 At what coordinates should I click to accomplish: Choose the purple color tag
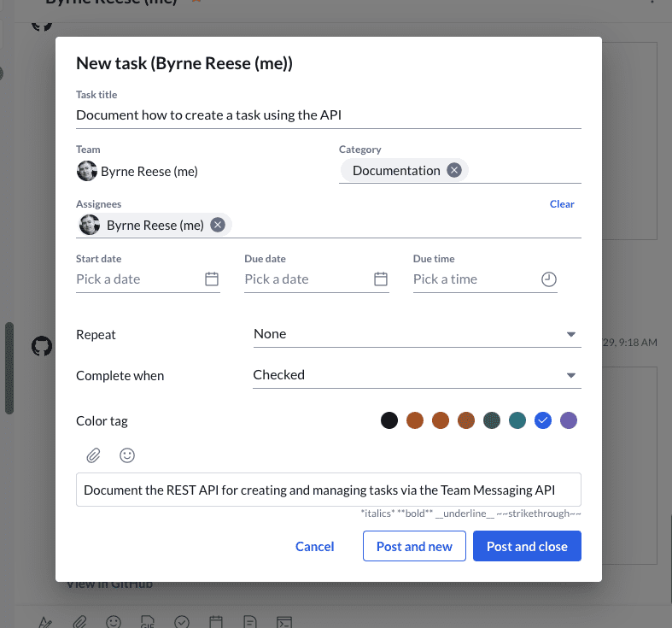pos(569,420)
